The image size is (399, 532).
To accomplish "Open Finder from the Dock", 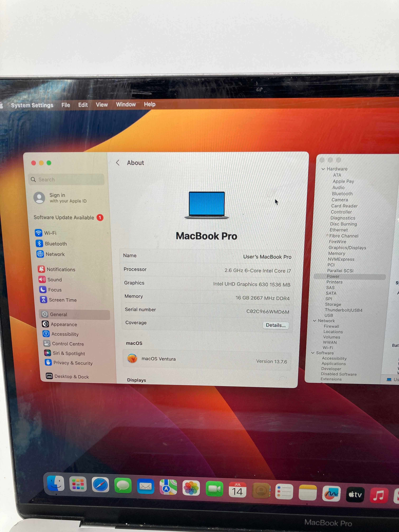I will [56, 483].
